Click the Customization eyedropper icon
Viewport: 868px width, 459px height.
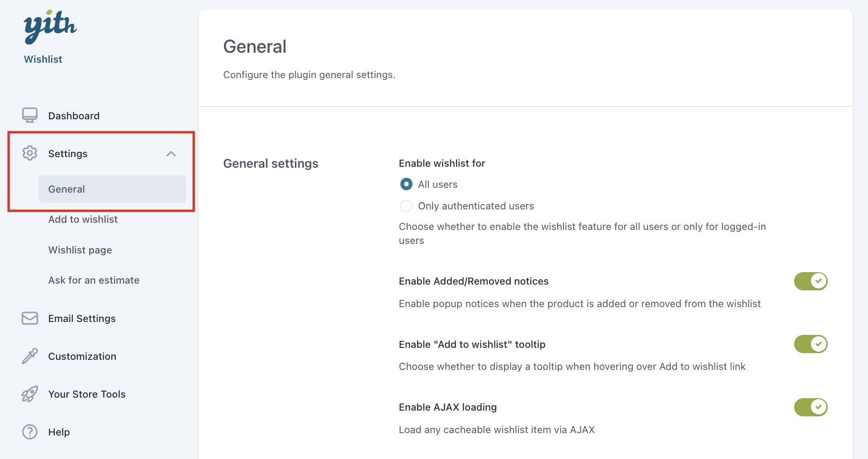click(x=30, y=356)
